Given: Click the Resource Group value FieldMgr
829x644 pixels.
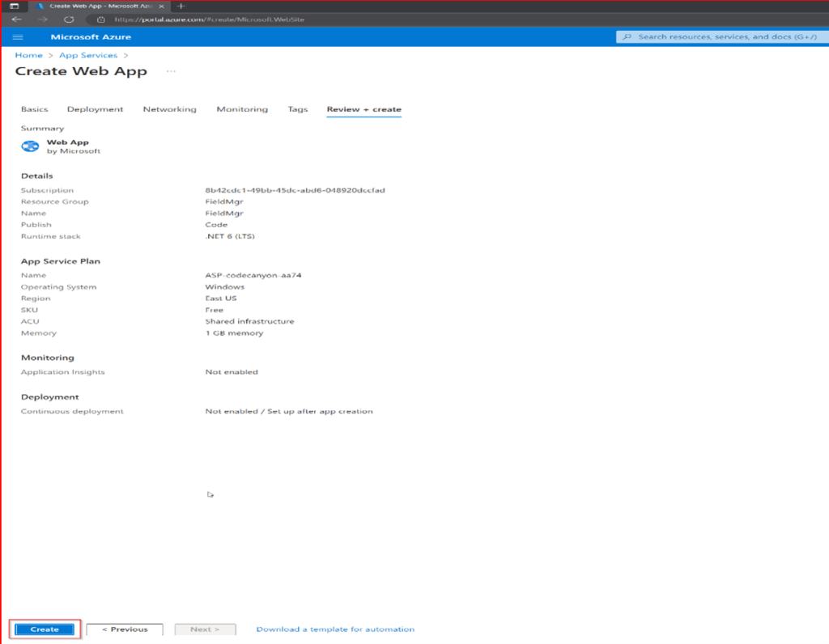Looking at the screenshot, I should pos(224,201).
